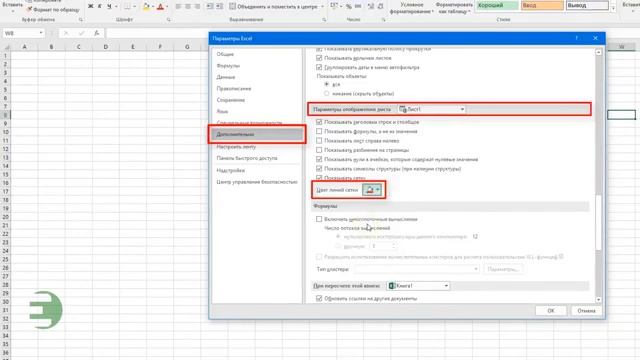Image resolution: width=640 pixels, height=360 pixels.
Task: Apply the 'Ввод' orange cell style
Action: click(x=542, y=5)
